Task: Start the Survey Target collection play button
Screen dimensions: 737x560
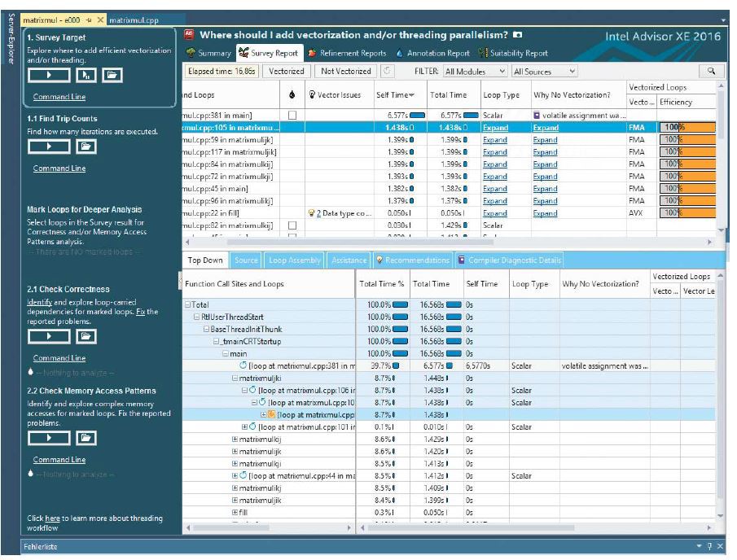Action: [x=48, y=75]
